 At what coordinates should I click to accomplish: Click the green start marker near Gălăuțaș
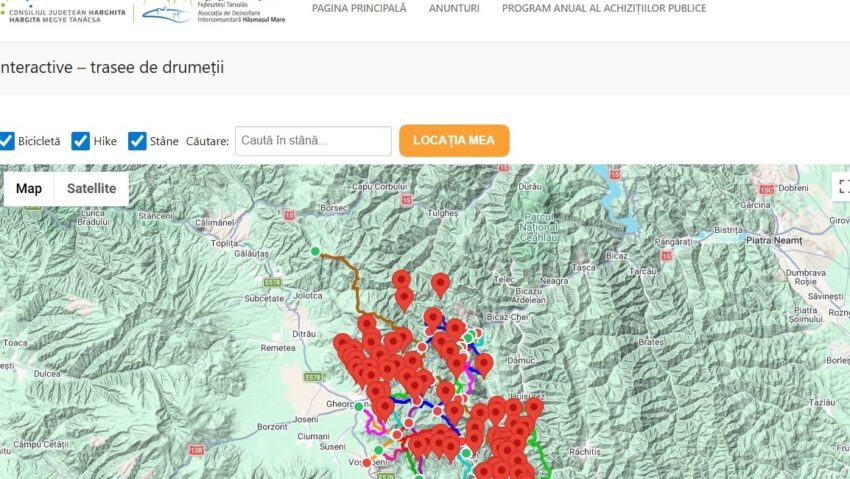click(x=315, y=251)
